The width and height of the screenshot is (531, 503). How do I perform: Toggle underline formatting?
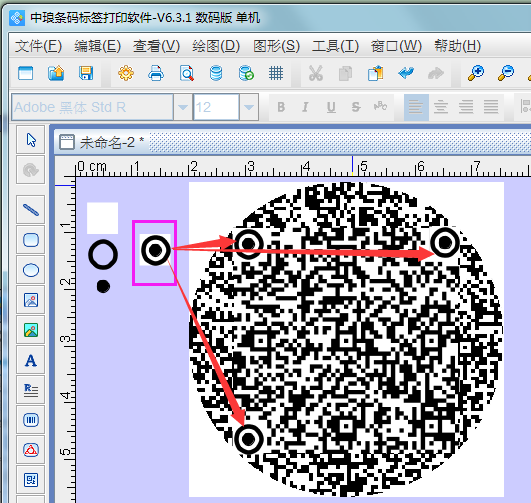pos(331,107)
